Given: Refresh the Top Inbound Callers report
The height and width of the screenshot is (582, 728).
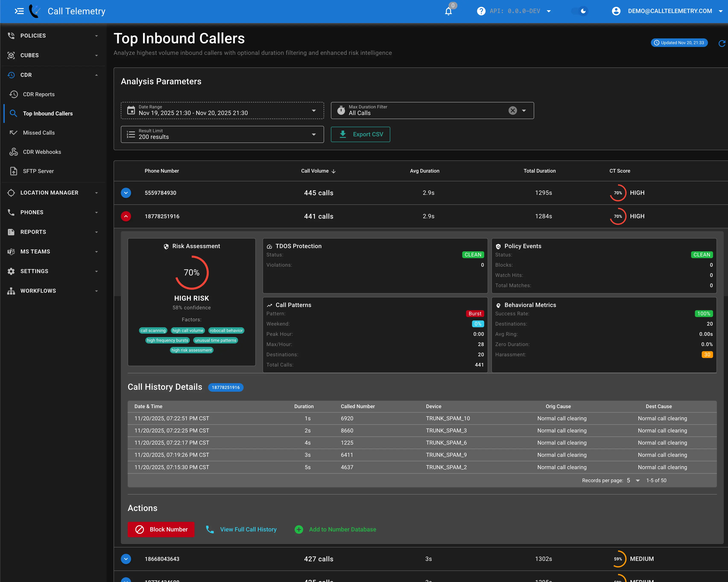Looking at the screenshot, I should click(722, 43).
